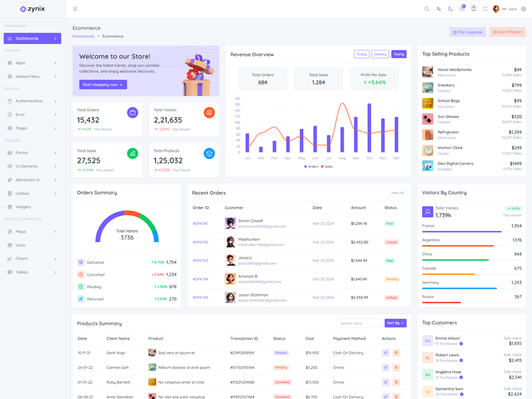Open the search icon in header
The height and width of the screenshot is (399, 532).
coord(427,9)
